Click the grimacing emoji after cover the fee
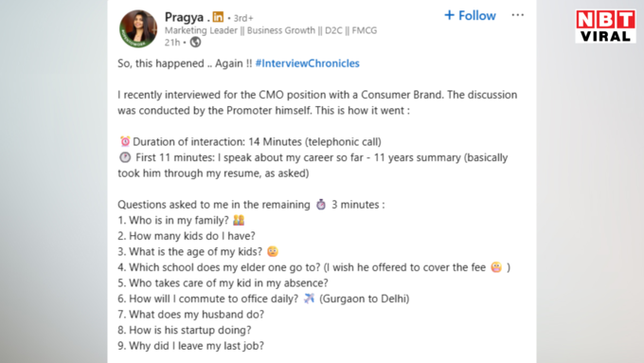644x363 pixels. coord(496,267)
